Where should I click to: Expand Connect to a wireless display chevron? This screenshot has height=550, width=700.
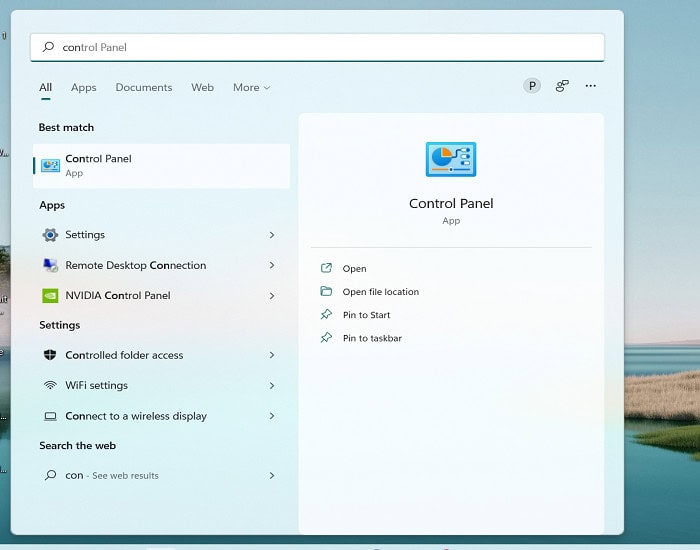[272, 416]
